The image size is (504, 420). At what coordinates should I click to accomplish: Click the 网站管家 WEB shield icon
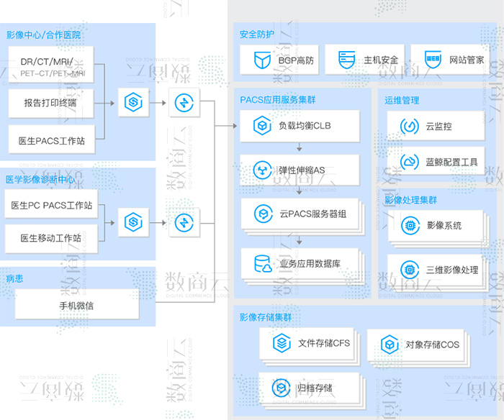433,60
